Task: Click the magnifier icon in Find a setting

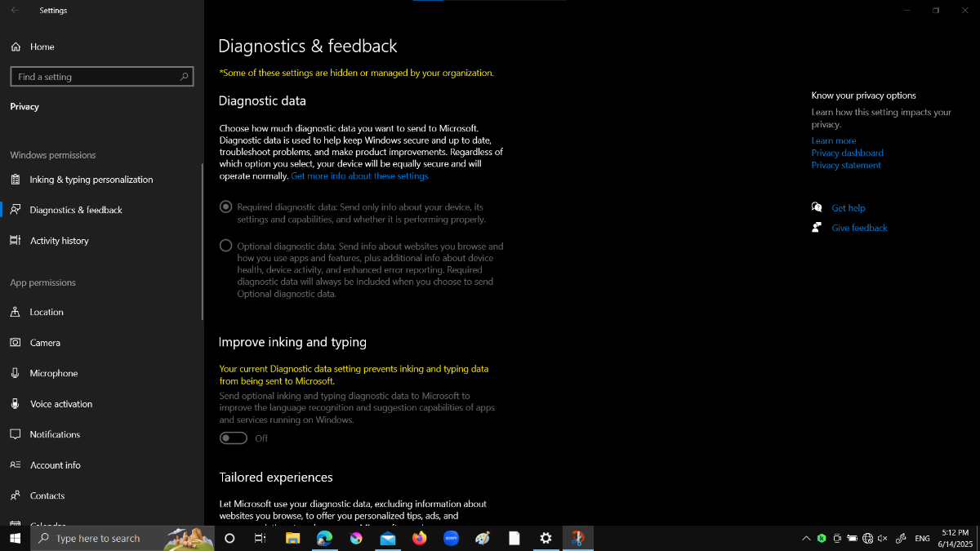Action: [184, 77]
